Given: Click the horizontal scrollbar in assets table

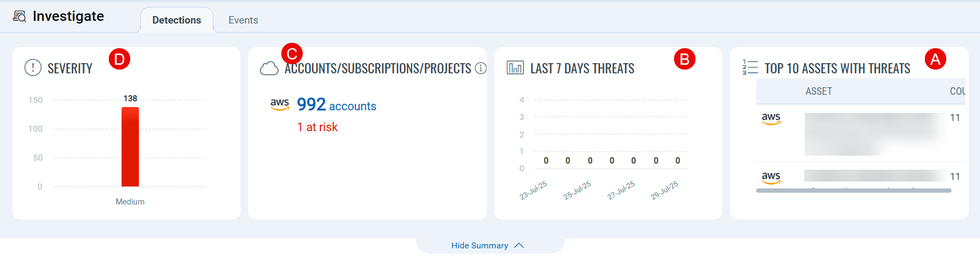Looking at the screenshot, I should [x=853, y=191].
